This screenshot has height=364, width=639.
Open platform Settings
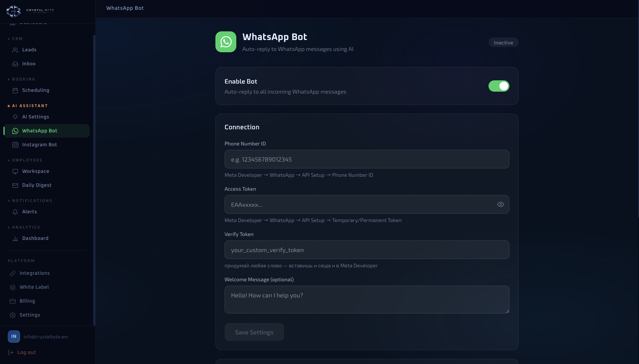tap(47, 315)
